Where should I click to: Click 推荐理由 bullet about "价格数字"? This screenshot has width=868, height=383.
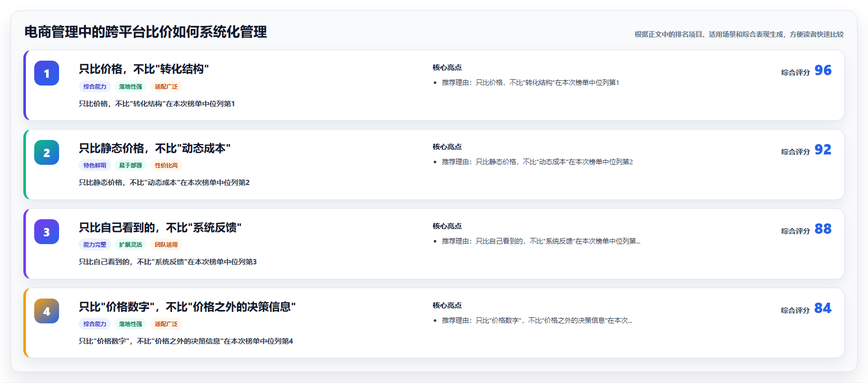click(537, 320)
